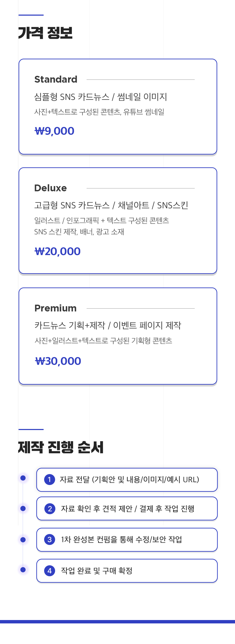Click the timeline dot beside step 4
Viewport: 235px width, 644px height.
pyautogui.click(x=23, y=570)
